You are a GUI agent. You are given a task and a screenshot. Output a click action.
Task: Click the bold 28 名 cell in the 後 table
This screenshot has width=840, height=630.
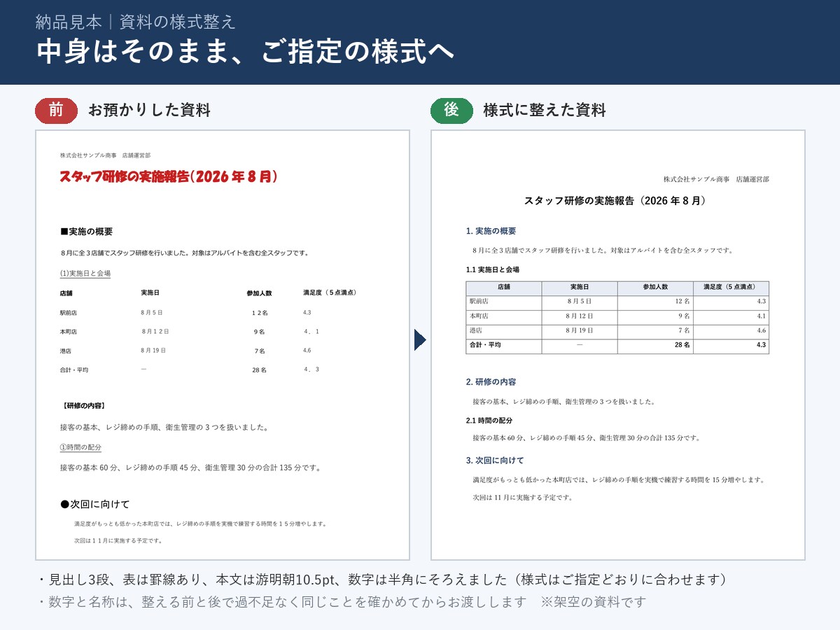[655, 346]
